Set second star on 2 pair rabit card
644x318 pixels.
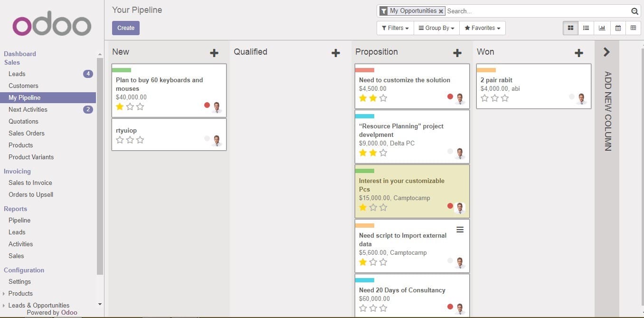click(x=495, y=98)
